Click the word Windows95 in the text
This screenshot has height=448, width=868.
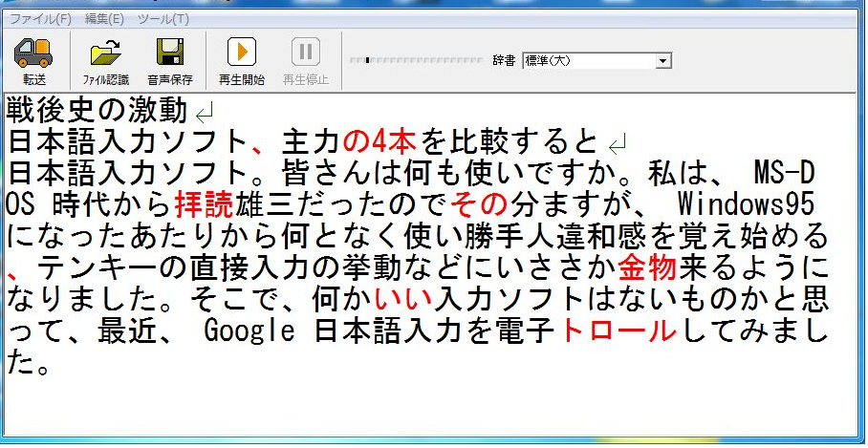pos(747,204)
